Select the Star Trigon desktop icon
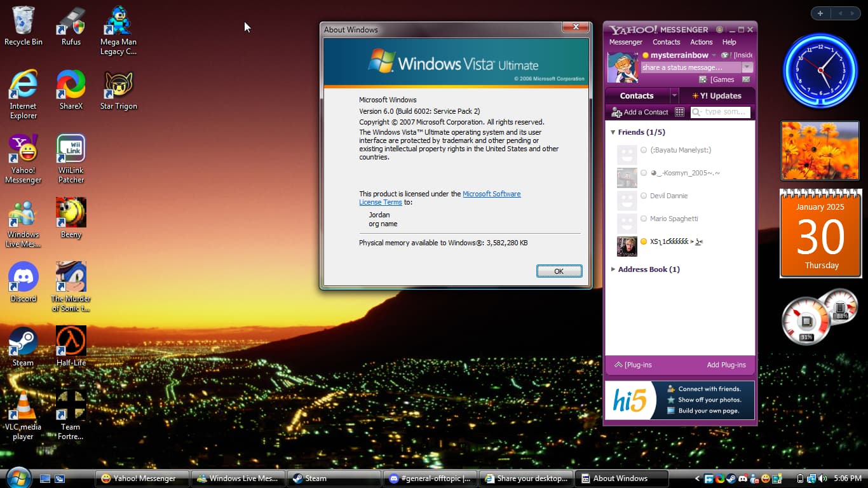 coord(118,90)
